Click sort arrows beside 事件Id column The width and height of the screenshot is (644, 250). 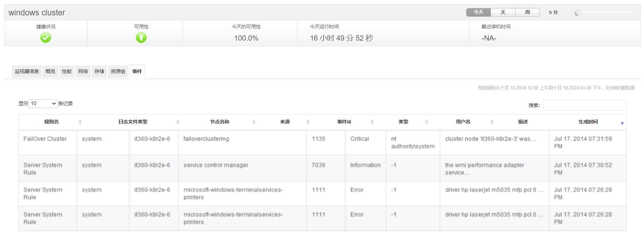(372, 122)
